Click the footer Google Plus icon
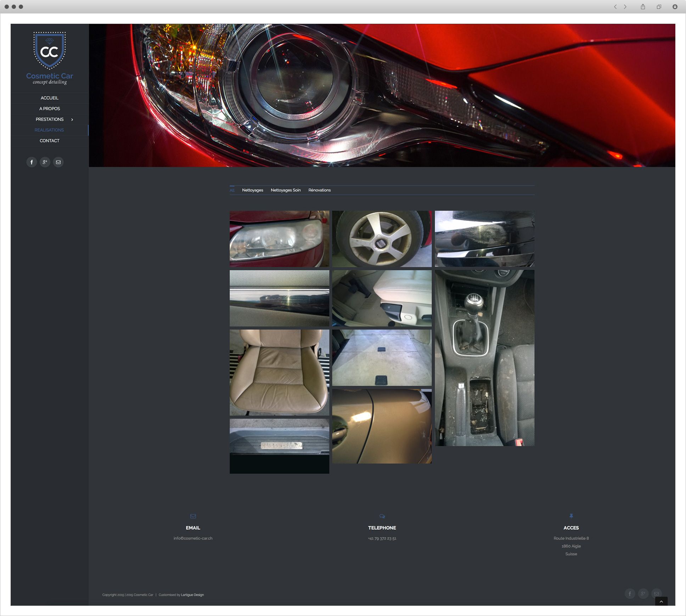 coord(643,594)
